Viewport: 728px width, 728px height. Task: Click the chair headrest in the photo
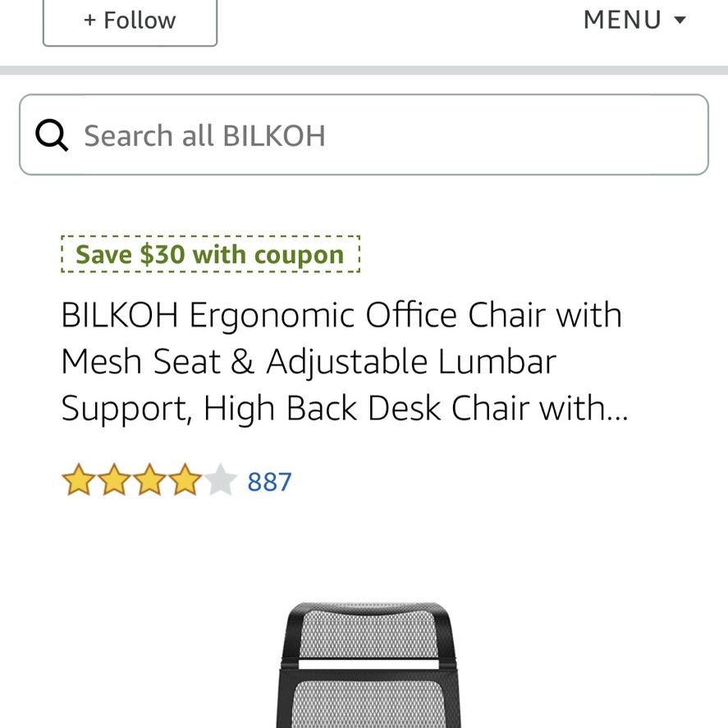pos(369,631)
